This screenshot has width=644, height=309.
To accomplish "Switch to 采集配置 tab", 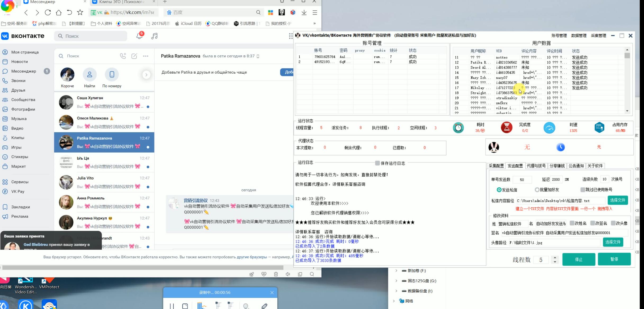I will click(x=496, y=166).
